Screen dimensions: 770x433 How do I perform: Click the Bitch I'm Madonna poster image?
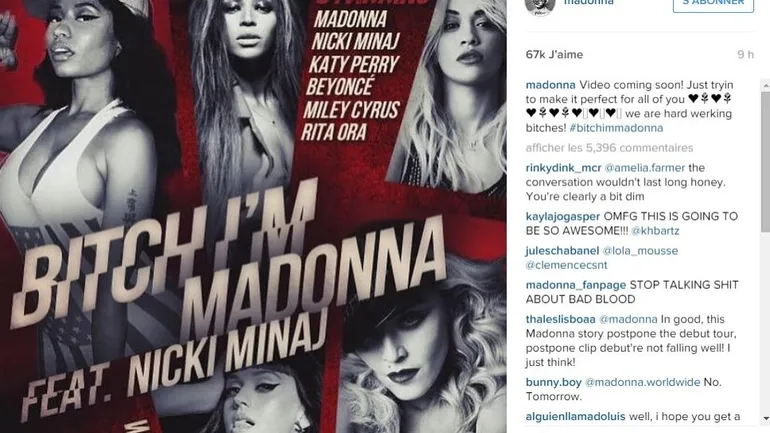click(x=253, y=216)
